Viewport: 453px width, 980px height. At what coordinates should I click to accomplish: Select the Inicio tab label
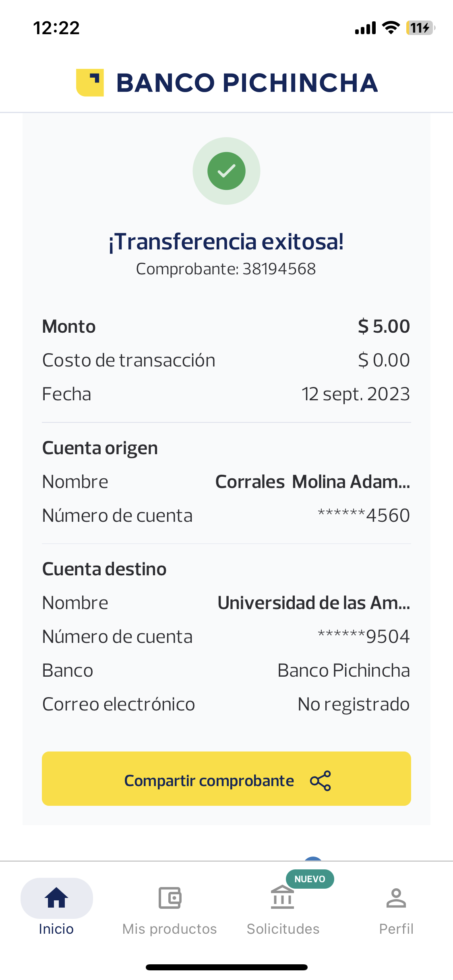[x=56, y=929]
